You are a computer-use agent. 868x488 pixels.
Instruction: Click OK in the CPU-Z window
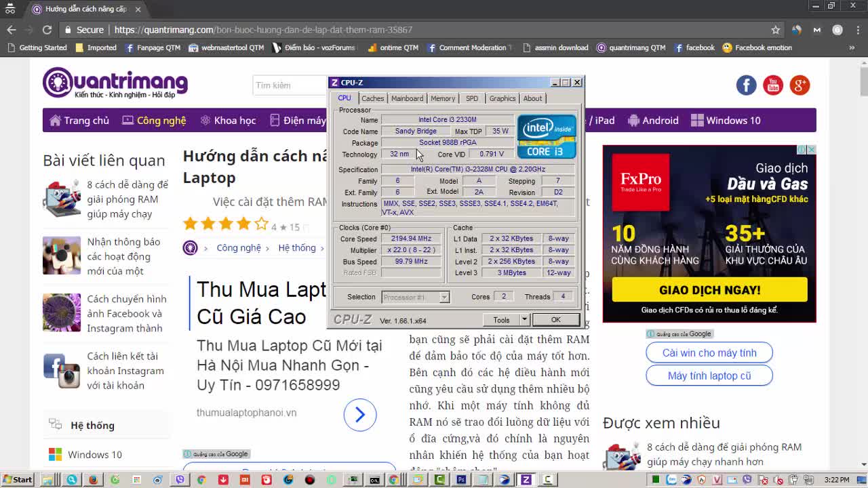(555, 320)
